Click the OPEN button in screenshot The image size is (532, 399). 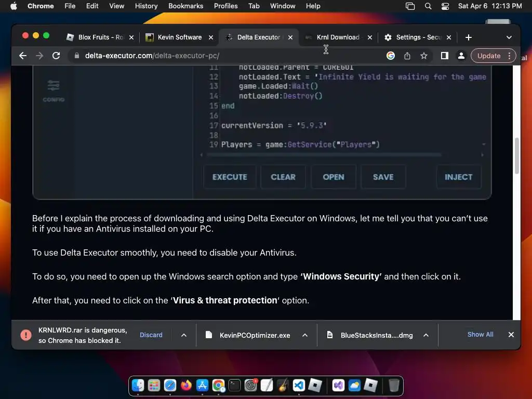(x=334, y=177)
